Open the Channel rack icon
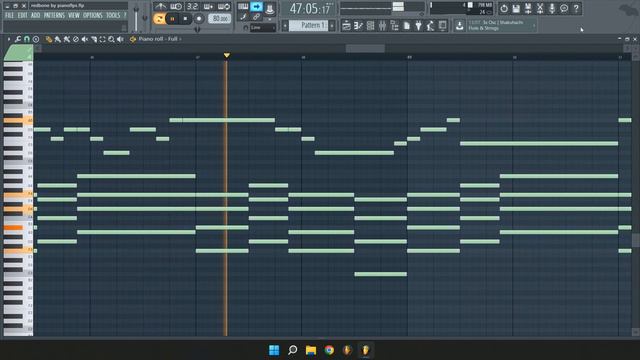The width and height of the screenshot is (640, 360). point(370,26)
